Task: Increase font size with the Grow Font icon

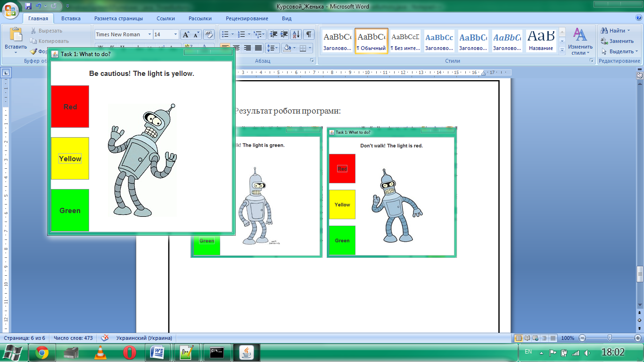Action: (x=186, y=34)
